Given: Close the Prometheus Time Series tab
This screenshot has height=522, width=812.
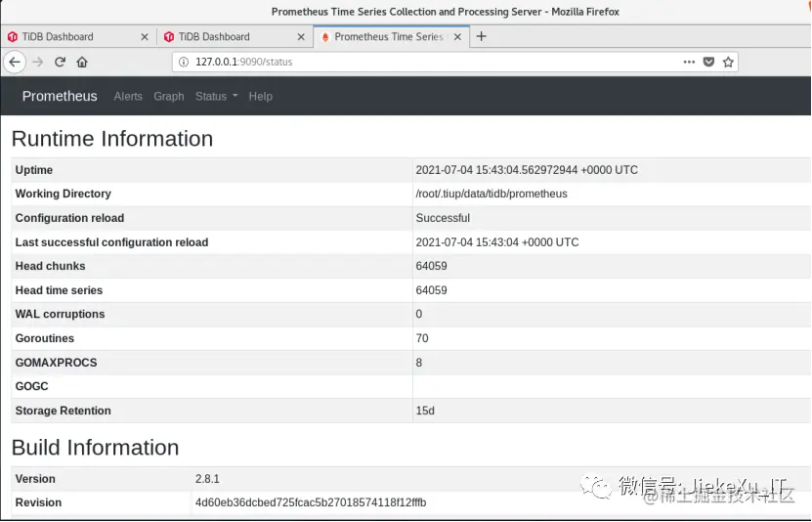Looking at the screenshot, I should tap(457, 37).
